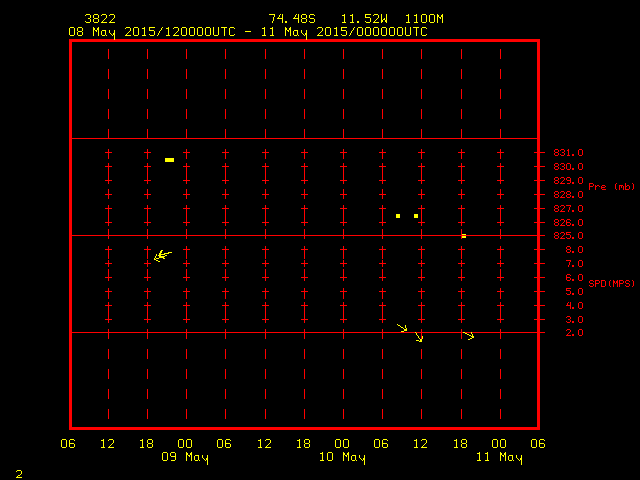Click the yellow pressure point at 825.0 line

coord(463,236)
